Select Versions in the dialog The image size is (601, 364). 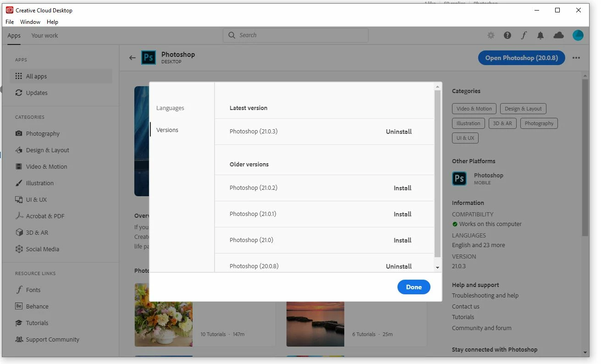point(167,130)
